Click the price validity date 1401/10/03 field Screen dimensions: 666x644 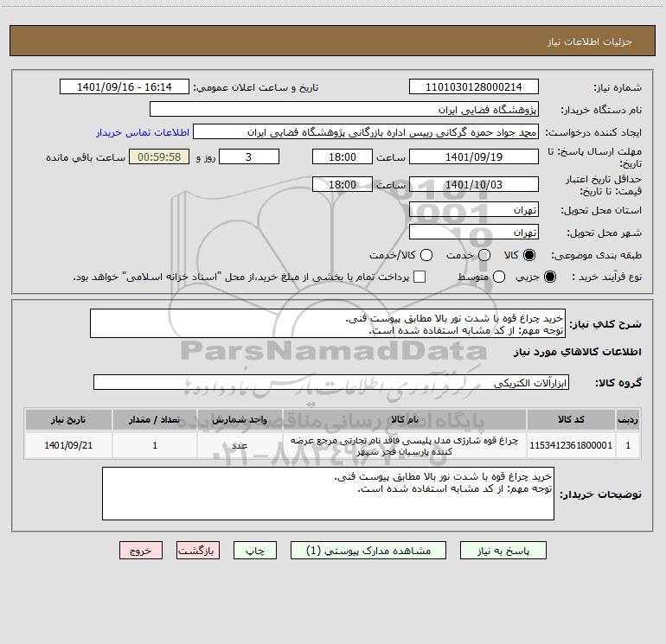(x=474, y=184)
